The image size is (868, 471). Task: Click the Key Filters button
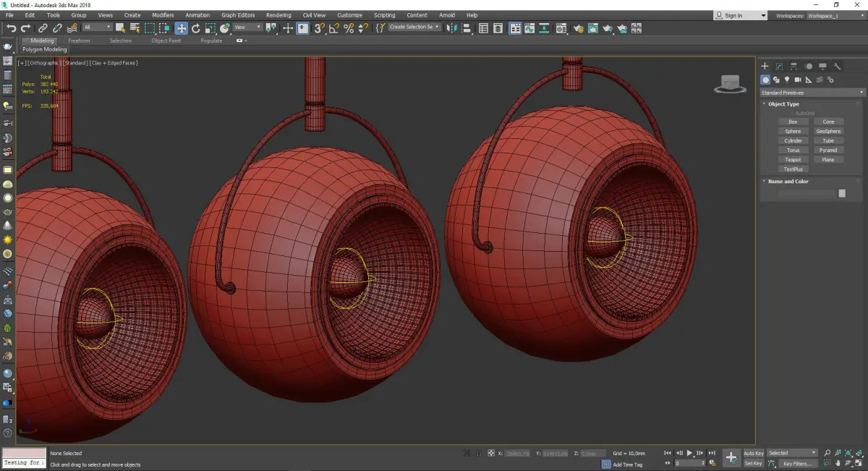(x=797, y=463)
